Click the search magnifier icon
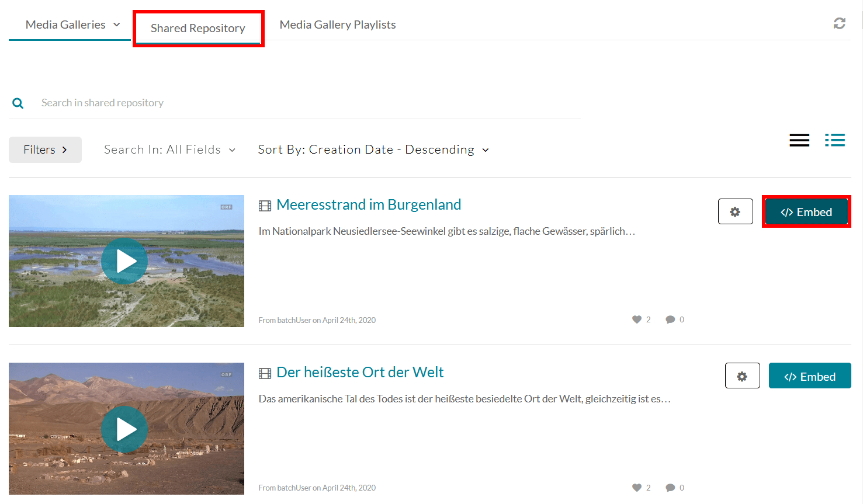Viewport: 863px width, 504px height. tap(18, 103)
